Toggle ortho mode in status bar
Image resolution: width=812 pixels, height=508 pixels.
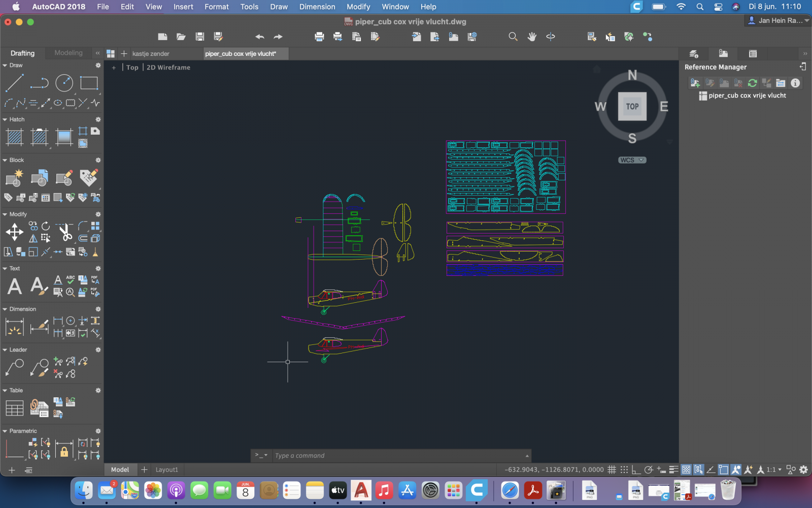click(x=636, y=470)
